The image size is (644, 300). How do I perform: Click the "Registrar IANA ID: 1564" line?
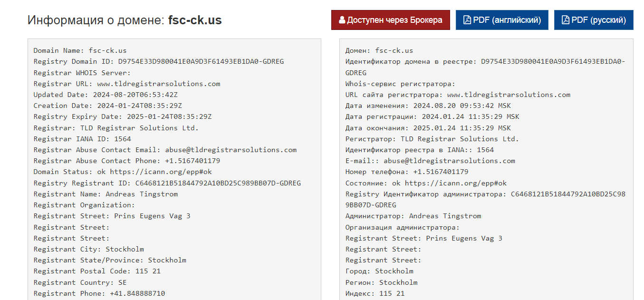(82, 139)
